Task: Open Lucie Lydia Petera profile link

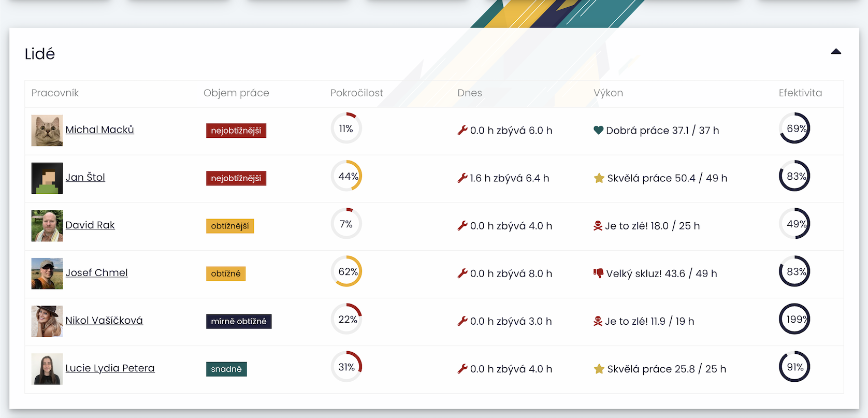Action: [x=110, y=368]
